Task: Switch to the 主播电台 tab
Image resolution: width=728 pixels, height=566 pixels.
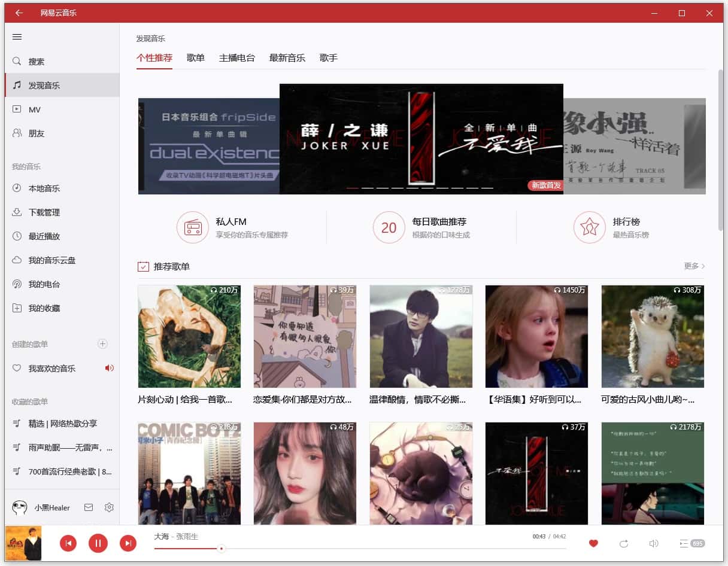Action: [237, 58]
